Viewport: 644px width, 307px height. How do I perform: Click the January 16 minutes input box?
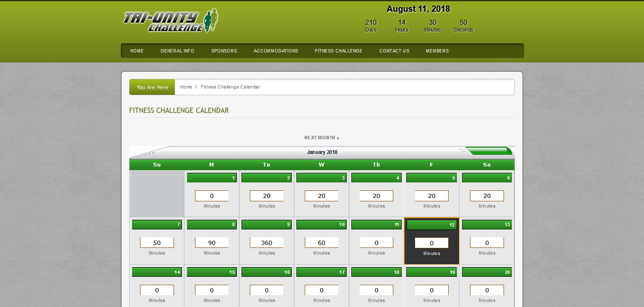[x=267, y=290]
